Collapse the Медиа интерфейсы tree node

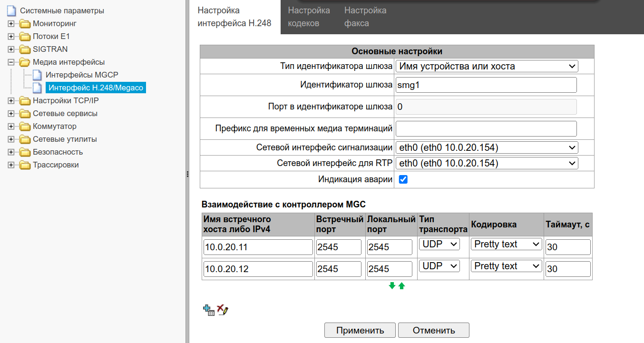click(11, 62)
